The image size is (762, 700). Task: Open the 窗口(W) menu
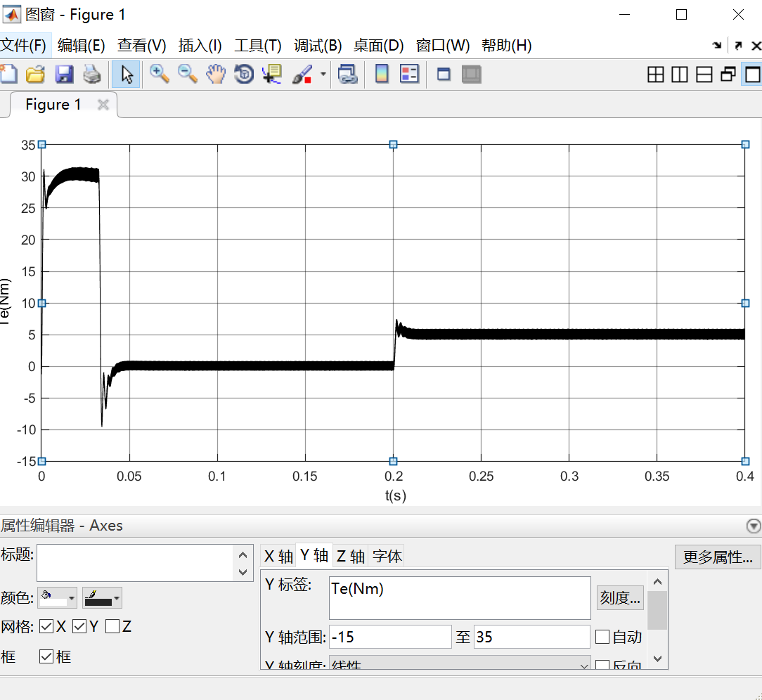(443, 45)
